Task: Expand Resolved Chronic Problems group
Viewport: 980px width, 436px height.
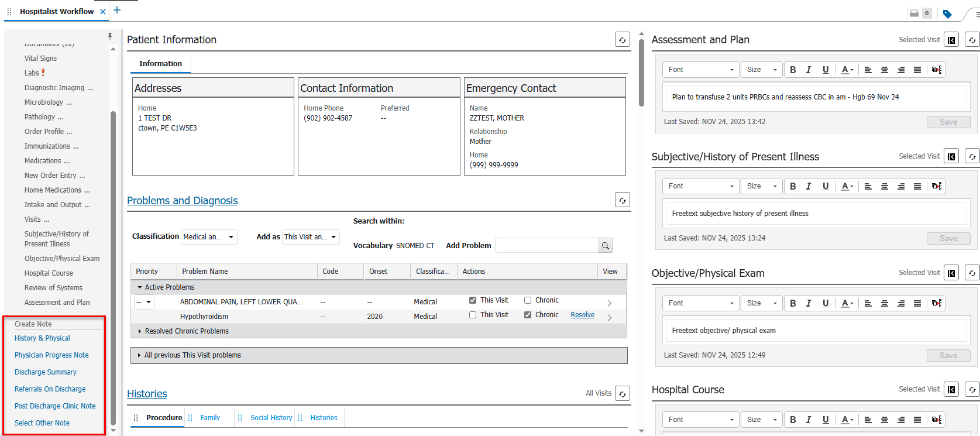Action: 140,331
